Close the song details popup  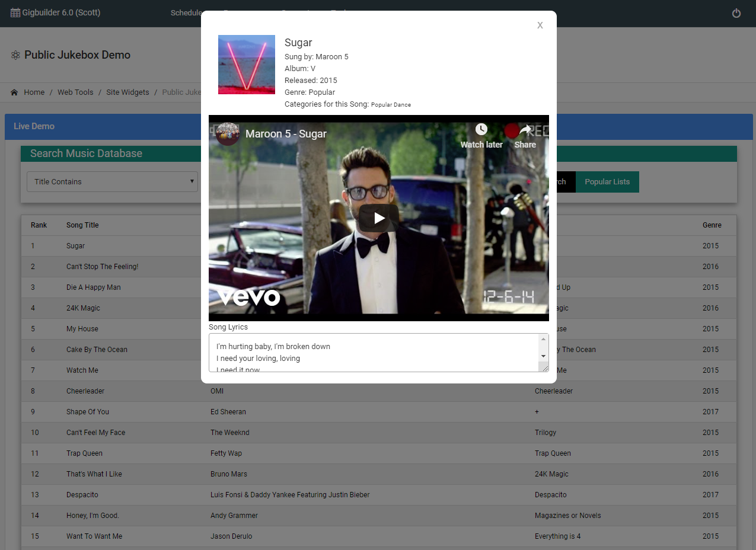click(540, 25)
